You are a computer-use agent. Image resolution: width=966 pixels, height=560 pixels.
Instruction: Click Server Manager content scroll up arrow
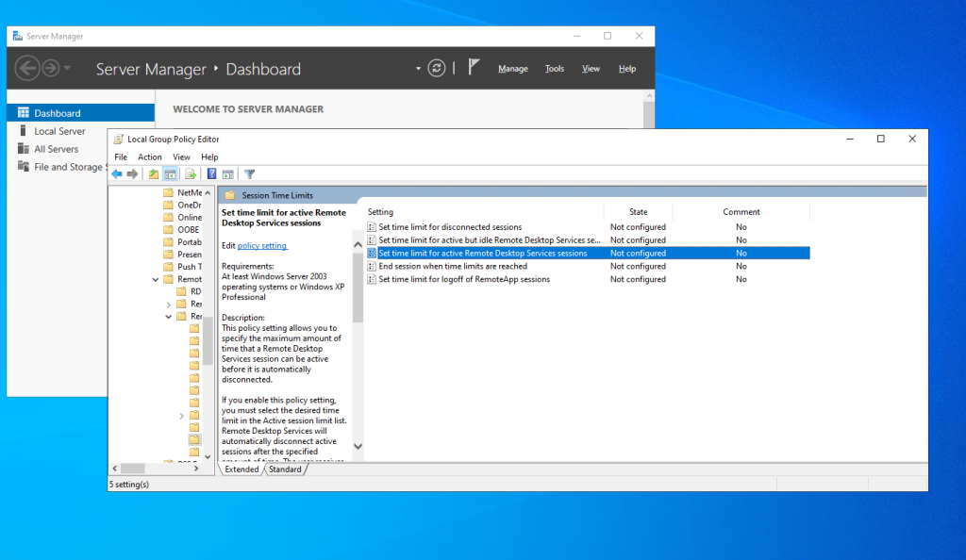(x=649, y=95)
